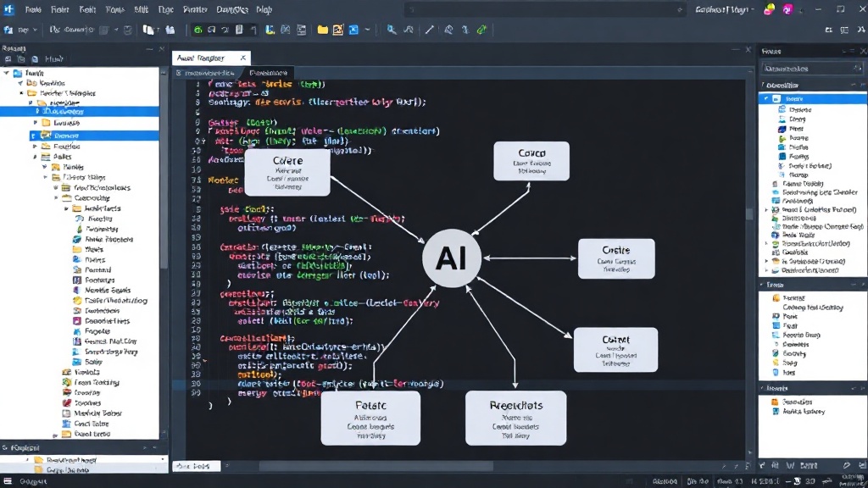
Task: Click the filter field atop the right panel
Action: [813, 68]
